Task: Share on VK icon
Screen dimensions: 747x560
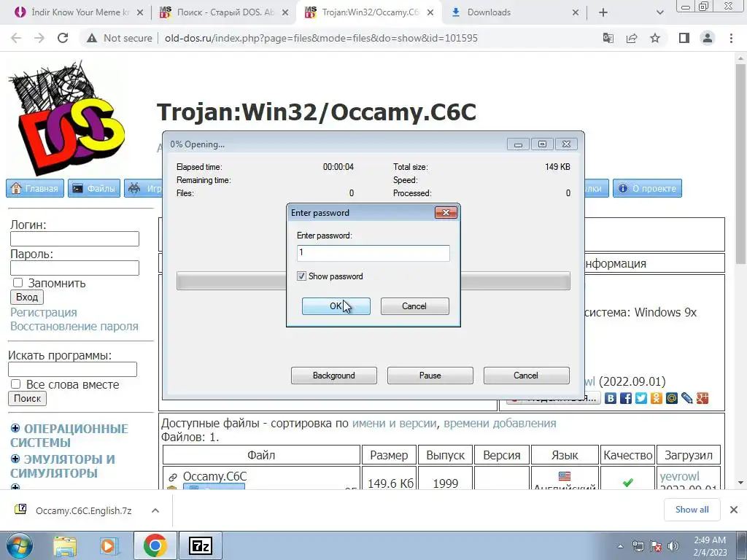Action: pos(611,398)
